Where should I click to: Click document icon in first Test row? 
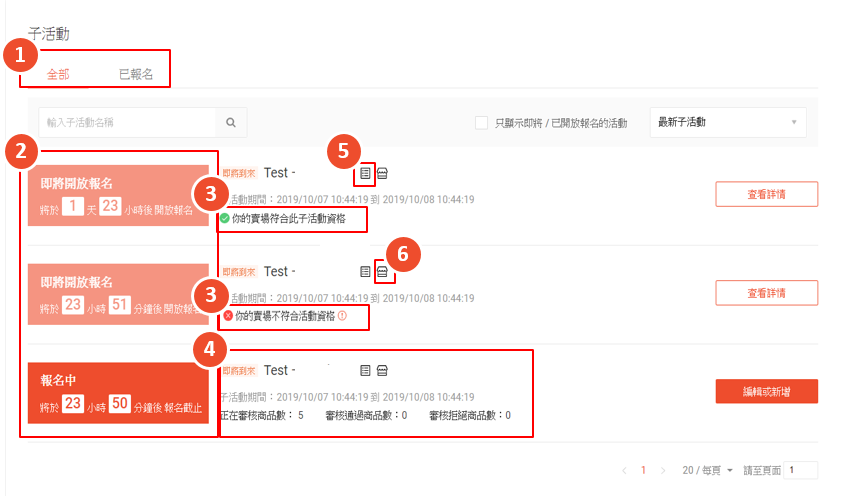(366, 173)
